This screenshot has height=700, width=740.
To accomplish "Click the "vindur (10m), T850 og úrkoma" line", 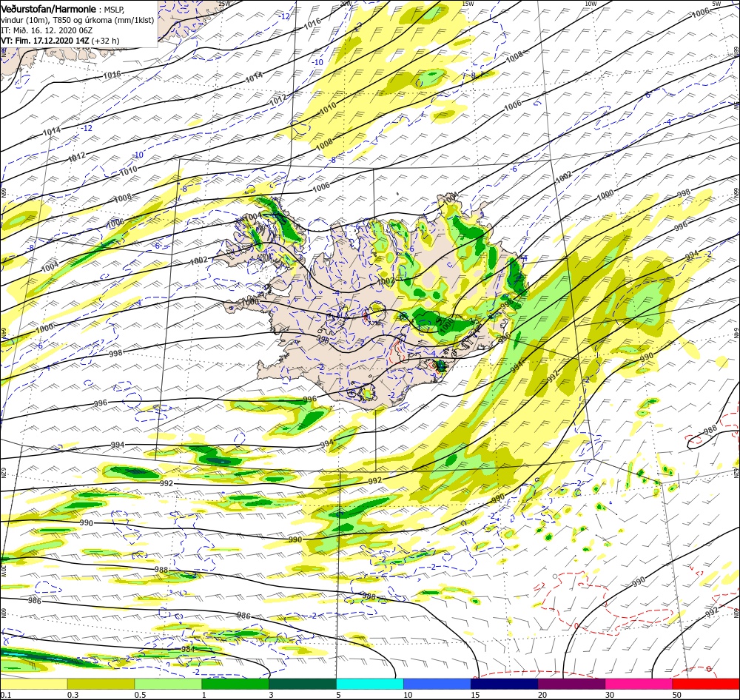I will coord(78,20).
